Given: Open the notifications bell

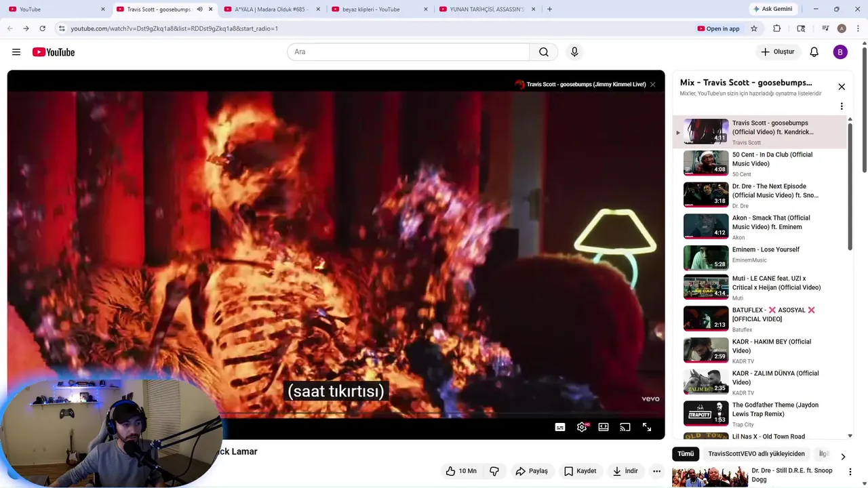Looking at the screenshot, I should 814,52.
